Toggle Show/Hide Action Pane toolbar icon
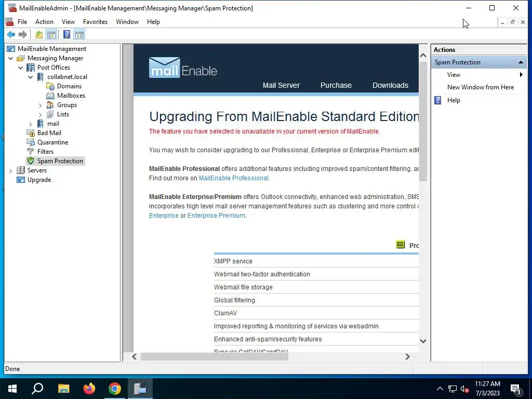Viewport: 532px width, 399px height. coord(79,34)
